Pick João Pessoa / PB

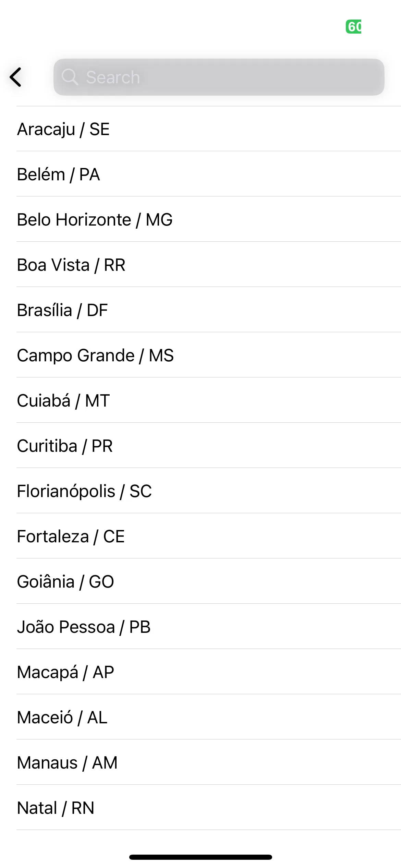coord(209,627)
